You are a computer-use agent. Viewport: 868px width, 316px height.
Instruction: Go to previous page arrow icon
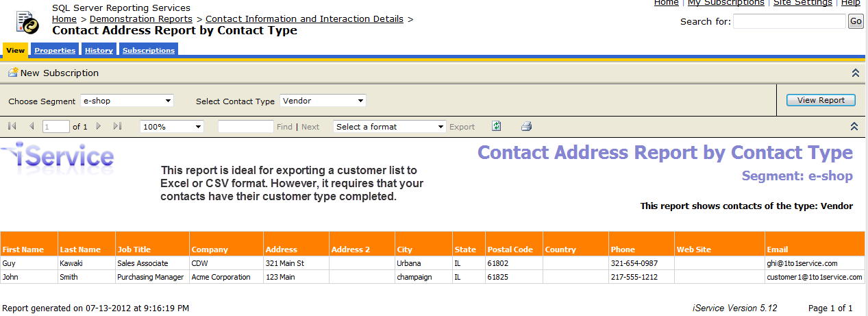[x=32, y=126]
